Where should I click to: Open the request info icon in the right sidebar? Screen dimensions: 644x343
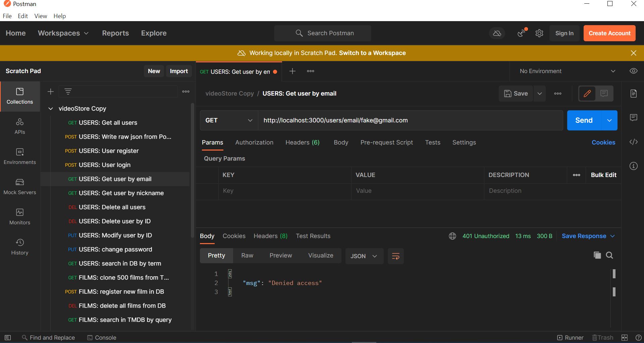click(x=633, y=166)
